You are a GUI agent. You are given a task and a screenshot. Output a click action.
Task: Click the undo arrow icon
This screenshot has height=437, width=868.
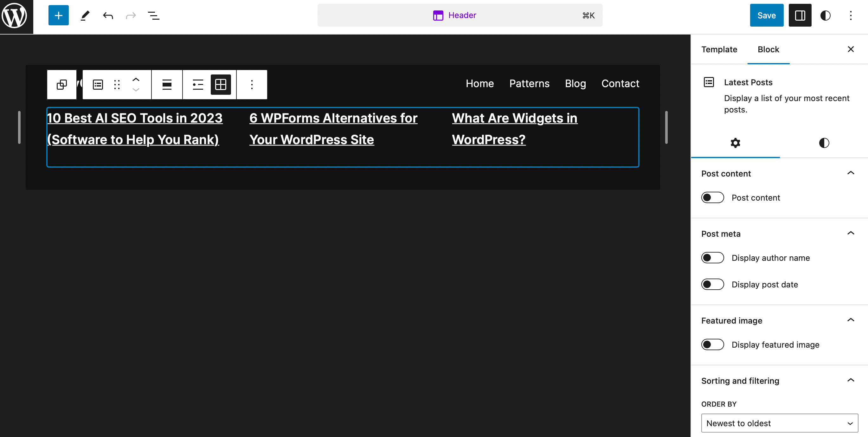click(x=108, y=15)
